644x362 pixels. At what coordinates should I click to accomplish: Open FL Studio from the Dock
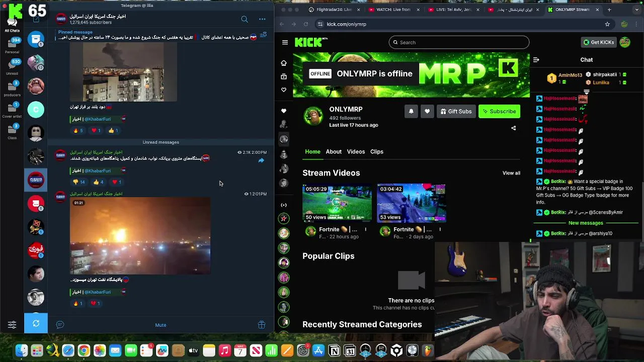click(428, 350)
